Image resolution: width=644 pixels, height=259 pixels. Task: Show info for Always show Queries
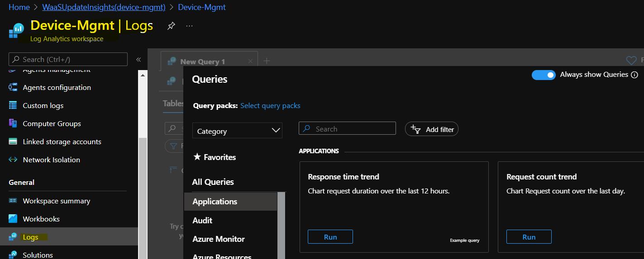pos(634,75)
